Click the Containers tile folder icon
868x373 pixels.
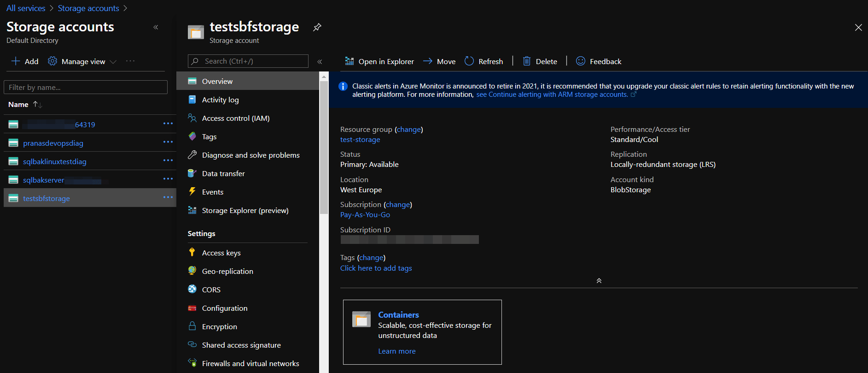361,319
